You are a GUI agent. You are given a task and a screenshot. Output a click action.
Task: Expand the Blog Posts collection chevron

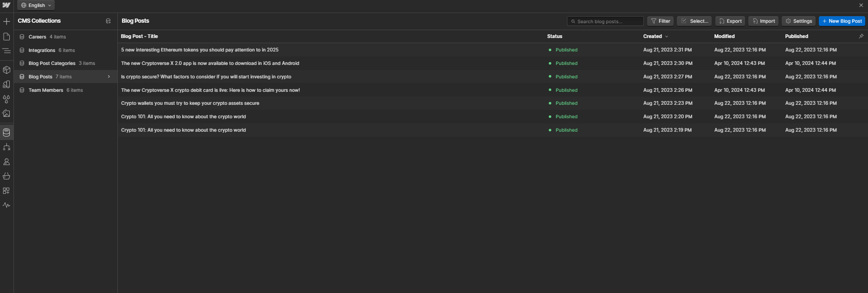coord(109,76)
